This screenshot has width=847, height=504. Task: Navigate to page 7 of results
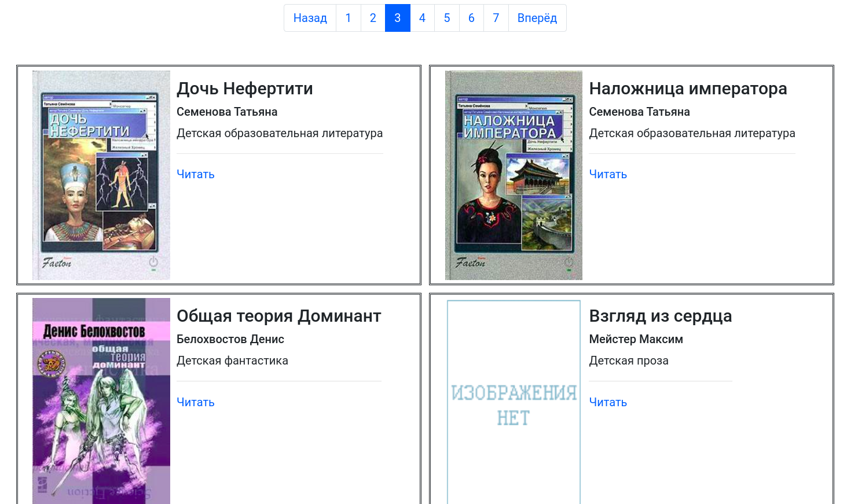pyautogui.click(x=496, y=18)
